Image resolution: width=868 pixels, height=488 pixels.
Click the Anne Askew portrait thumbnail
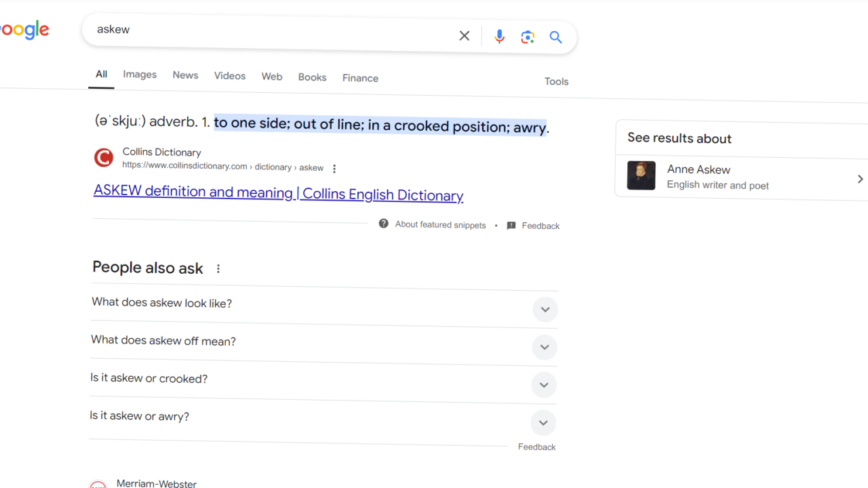[641, 175]
